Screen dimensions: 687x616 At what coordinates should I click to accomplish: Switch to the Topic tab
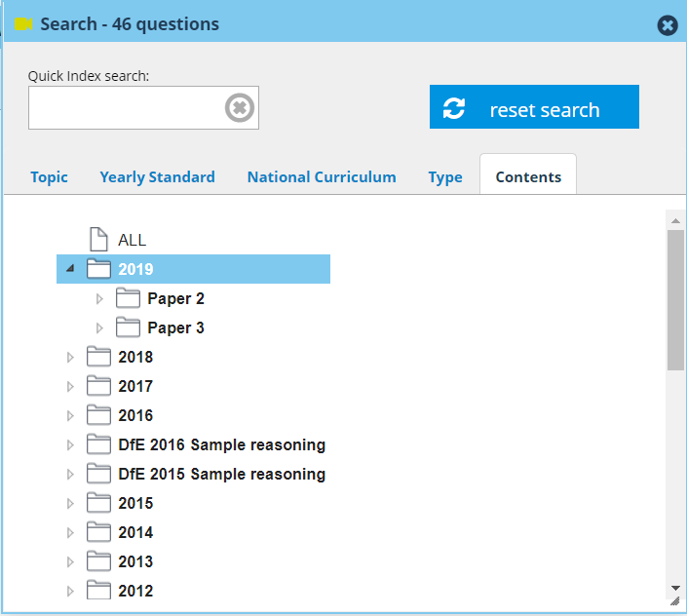point(49,176)
